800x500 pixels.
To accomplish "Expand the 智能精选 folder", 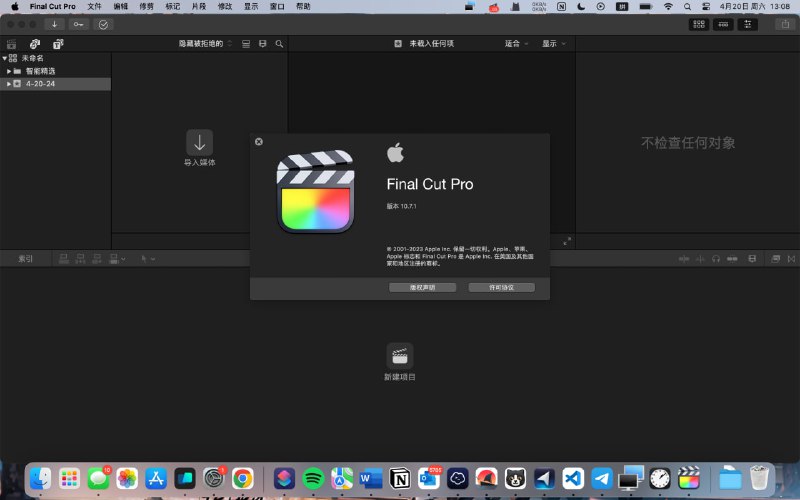I will click(9, 71).
